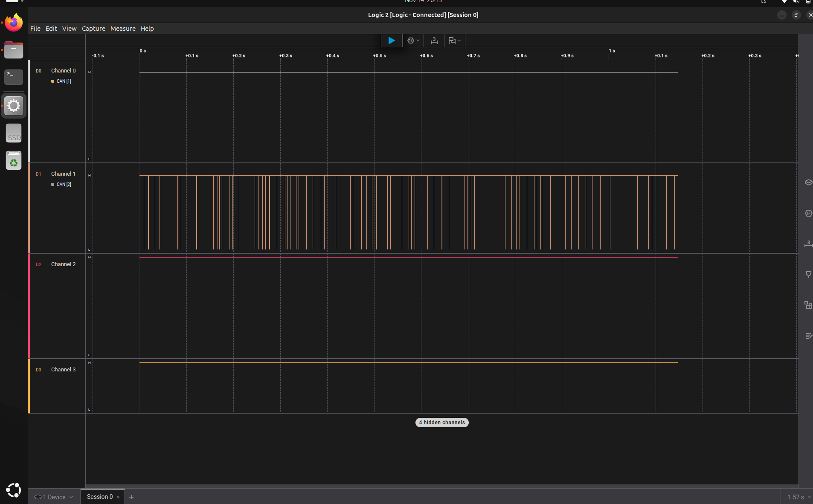Click the analyzer hexagon icon in top toolbar
Image resolution: width=813 pixels, height=504 pixels.
click(x=410, y=41)
